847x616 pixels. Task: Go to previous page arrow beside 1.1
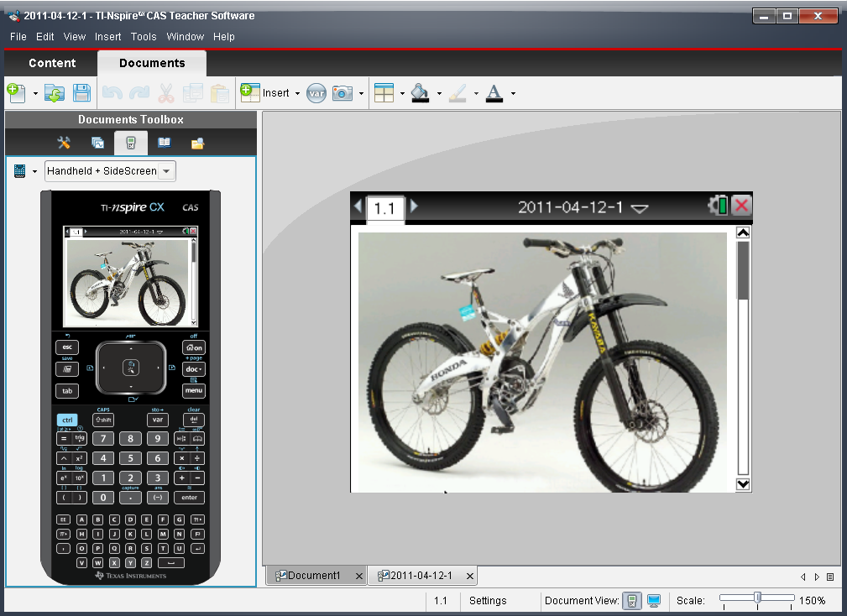point(358,206)
